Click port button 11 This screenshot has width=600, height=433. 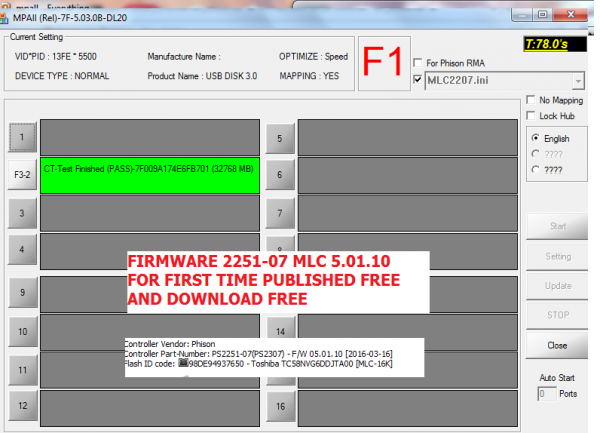pos(23,370)
